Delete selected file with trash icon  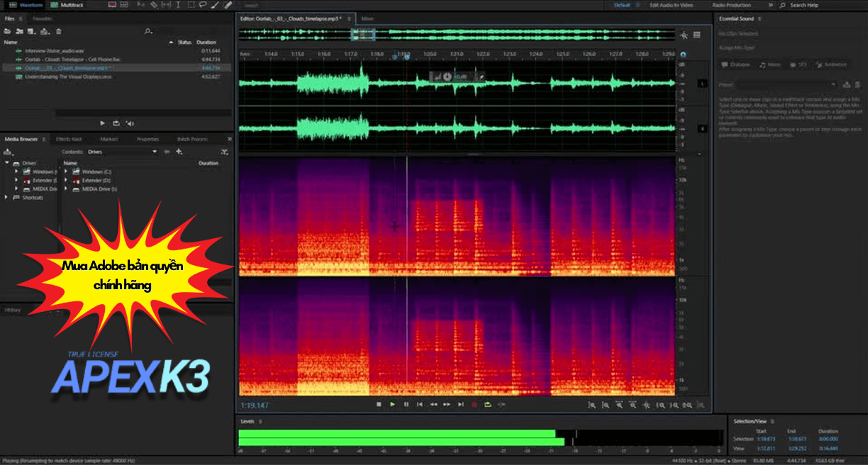pos(59,31)
